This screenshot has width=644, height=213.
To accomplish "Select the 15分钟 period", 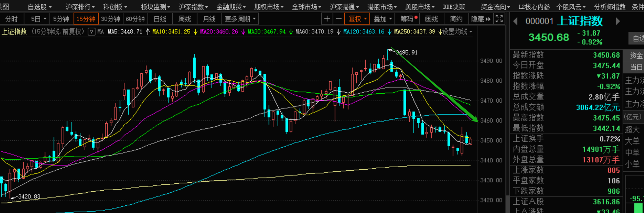I will pos(86,19).
